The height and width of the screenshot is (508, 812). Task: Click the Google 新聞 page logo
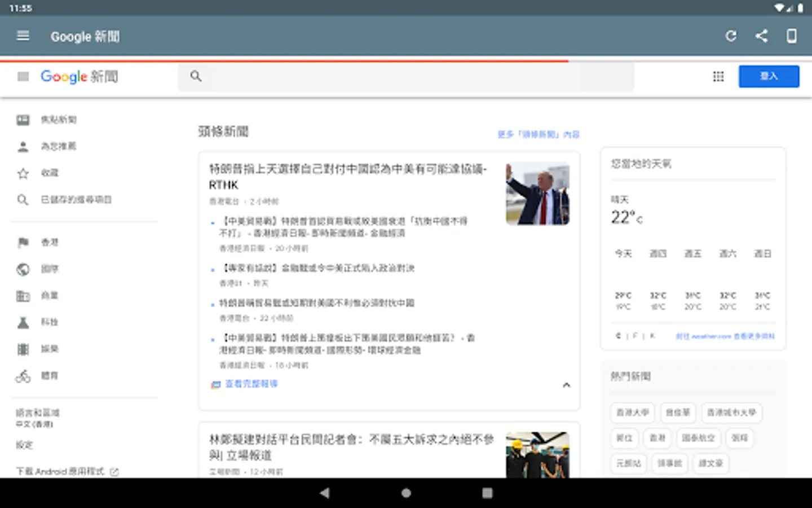coord(80,76)
